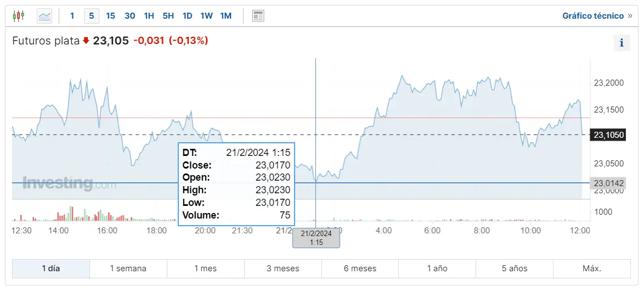The height and width of the screenshot is (291, 644).
Task: Switch to candlestick chart type
Action: [18, 16]
